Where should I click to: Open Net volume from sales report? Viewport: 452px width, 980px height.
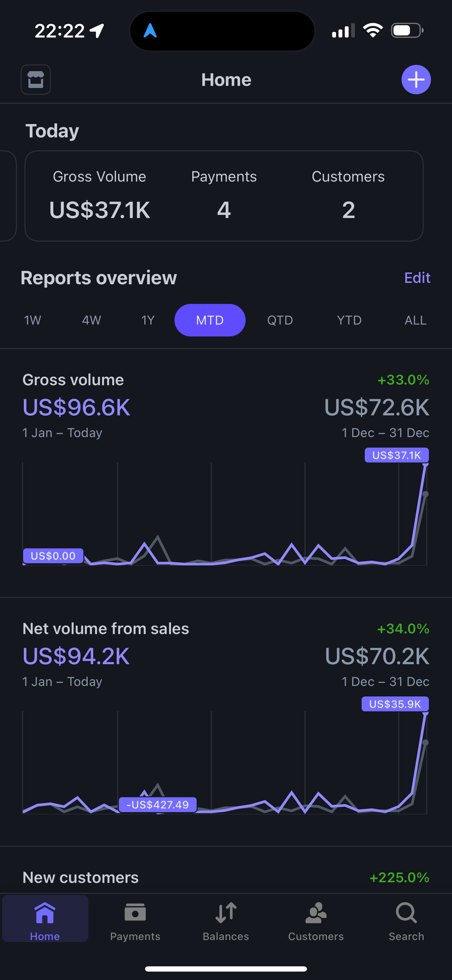click(x=106, y=628)
